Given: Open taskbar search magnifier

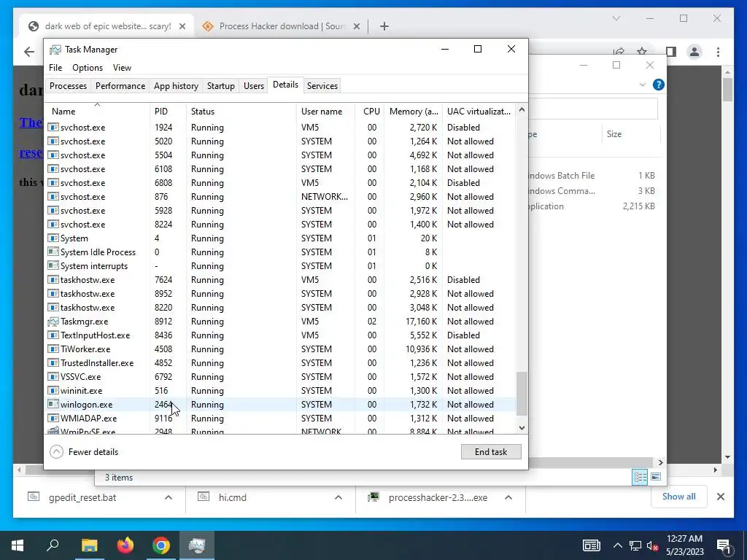Looking at the screenshot, I should pyautogui.click(x=53, y=545).
